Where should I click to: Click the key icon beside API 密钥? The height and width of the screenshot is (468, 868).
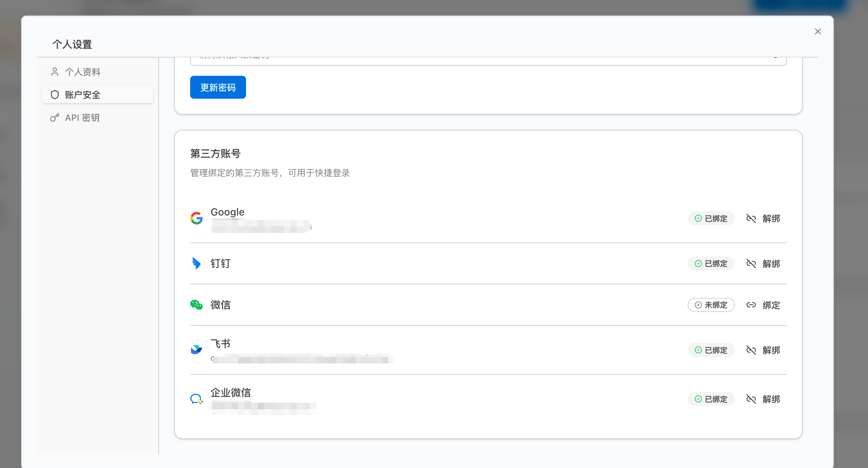55,117
